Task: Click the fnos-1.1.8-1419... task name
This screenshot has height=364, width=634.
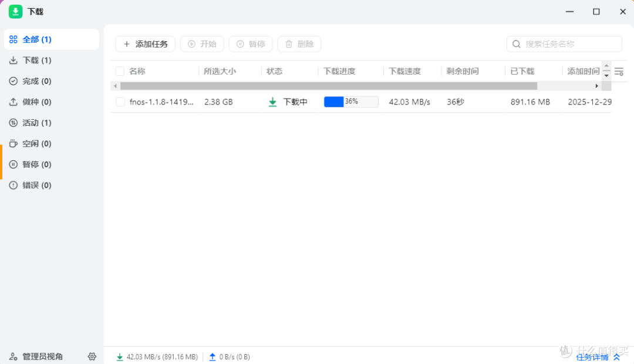Action: pyautogui.click(x=161, y=102)
